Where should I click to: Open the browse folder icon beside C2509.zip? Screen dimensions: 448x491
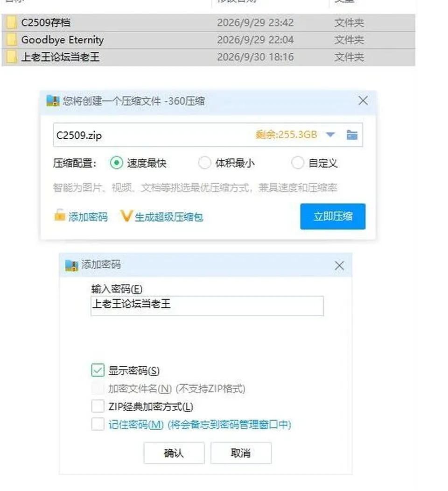pyautogui.click(x=352, y=135)
